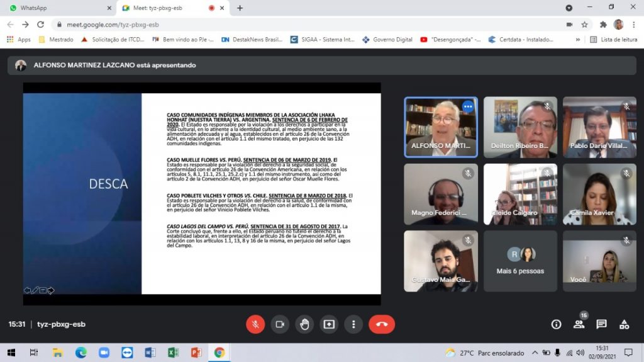Open the Activities panel icon
The image size is (644, 362).
point(624,324)
